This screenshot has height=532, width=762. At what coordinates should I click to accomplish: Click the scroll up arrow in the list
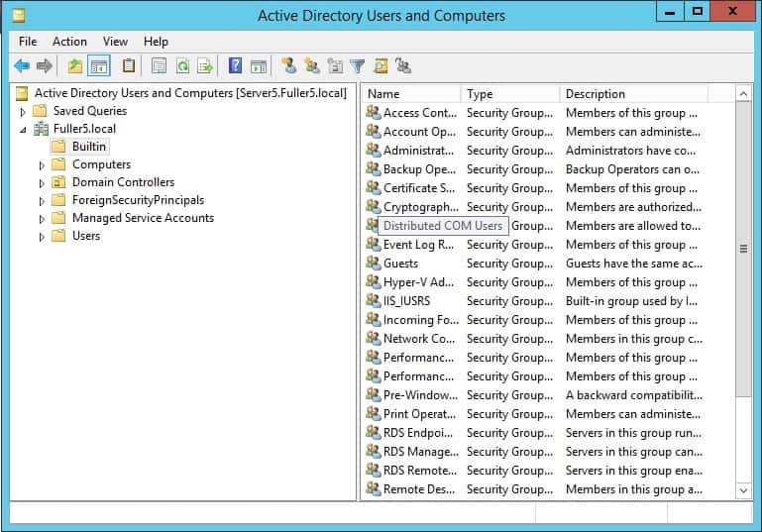743,94
